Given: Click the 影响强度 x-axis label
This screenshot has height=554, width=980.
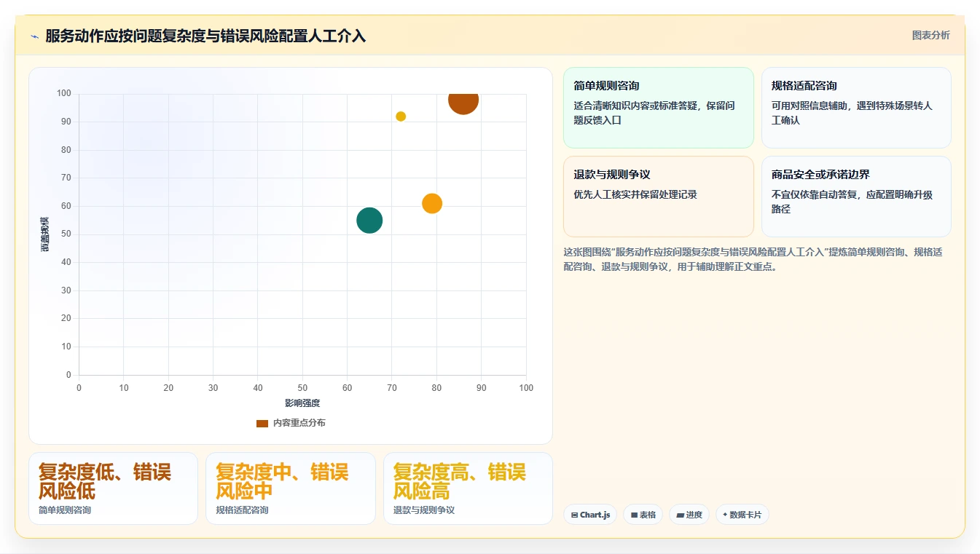Looking at the screenshot, I should pos(302,403).
